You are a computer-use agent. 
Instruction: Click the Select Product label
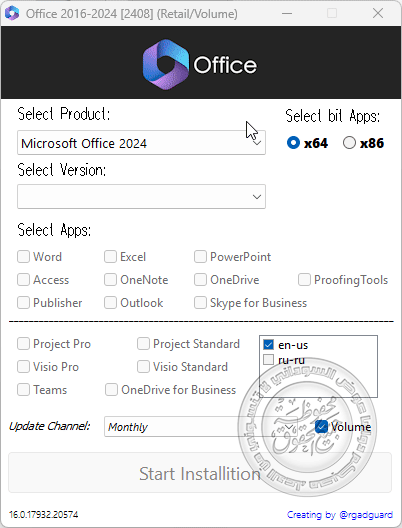click(64, 114)
